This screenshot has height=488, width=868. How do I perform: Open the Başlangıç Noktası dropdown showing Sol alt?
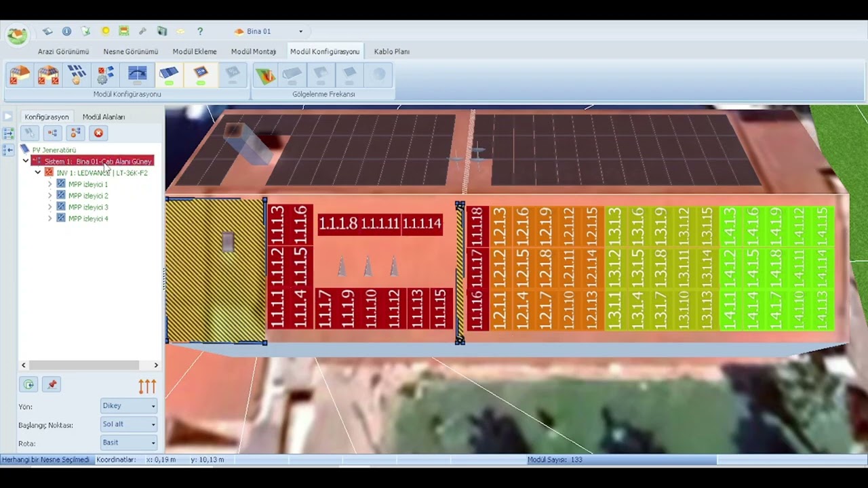point(129,424)
